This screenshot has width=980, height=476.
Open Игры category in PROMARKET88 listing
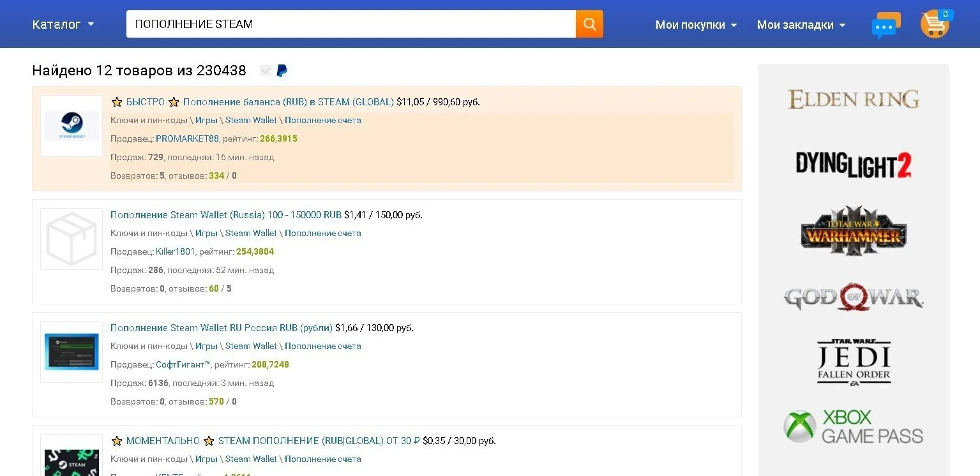tap(206, 120)
